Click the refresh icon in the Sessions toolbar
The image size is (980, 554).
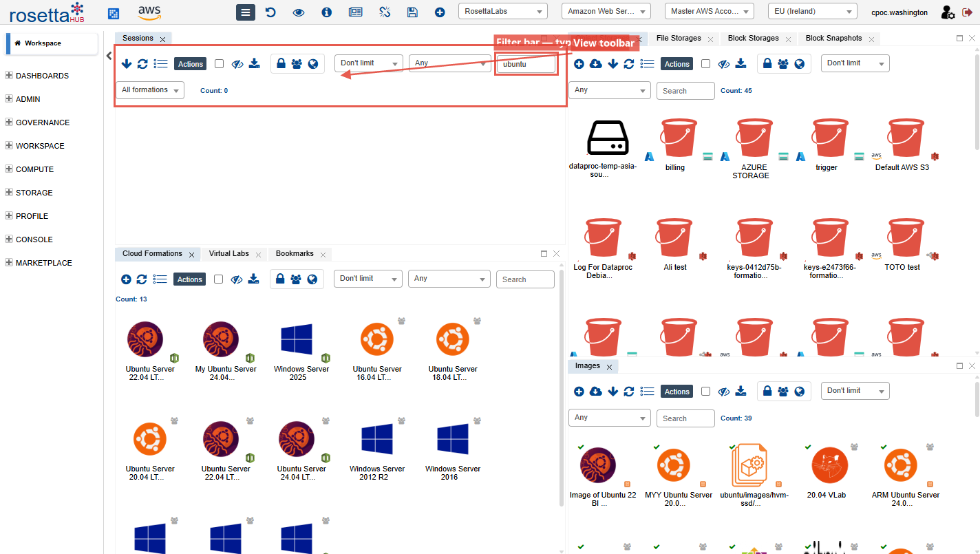click(142, 64)
